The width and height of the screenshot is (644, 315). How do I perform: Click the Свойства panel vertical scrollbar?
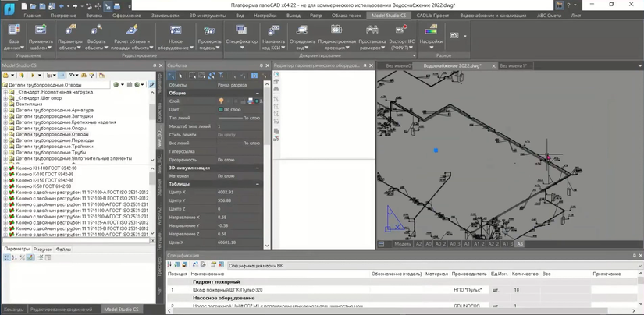(x=266, y=164)
